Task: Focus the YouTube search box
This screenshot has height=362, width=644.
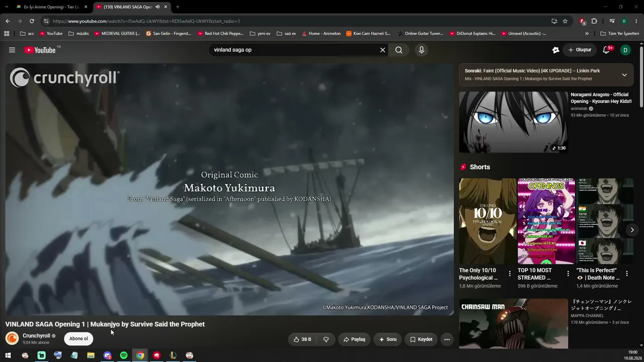Action: [x=295, y=50]
